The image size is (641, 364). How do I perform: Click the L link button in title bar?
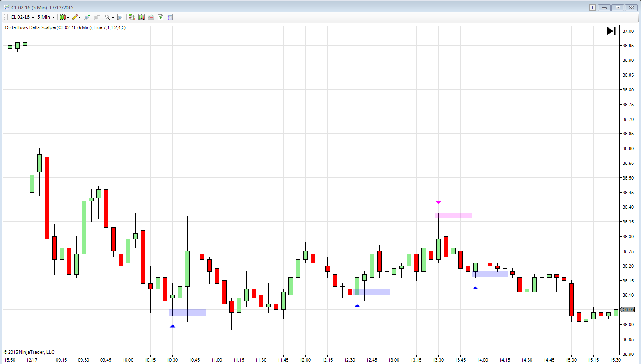click(x=593, y=7)
